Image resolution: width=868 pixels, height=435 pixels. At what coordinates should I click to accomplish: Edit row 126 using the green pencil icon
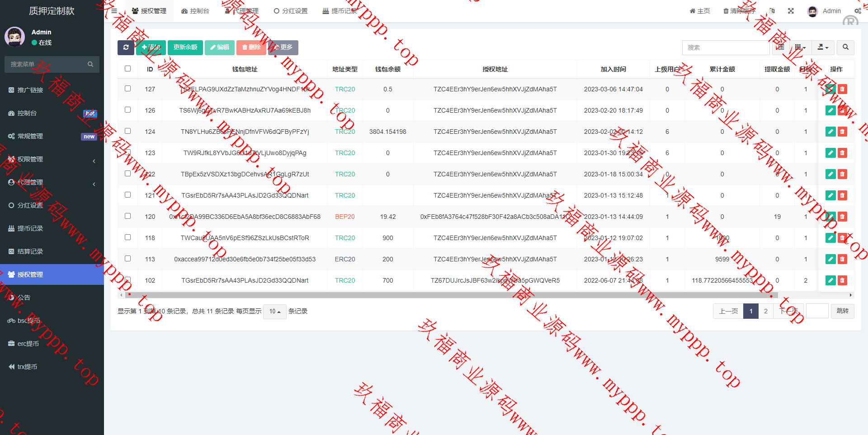(830, 110)
